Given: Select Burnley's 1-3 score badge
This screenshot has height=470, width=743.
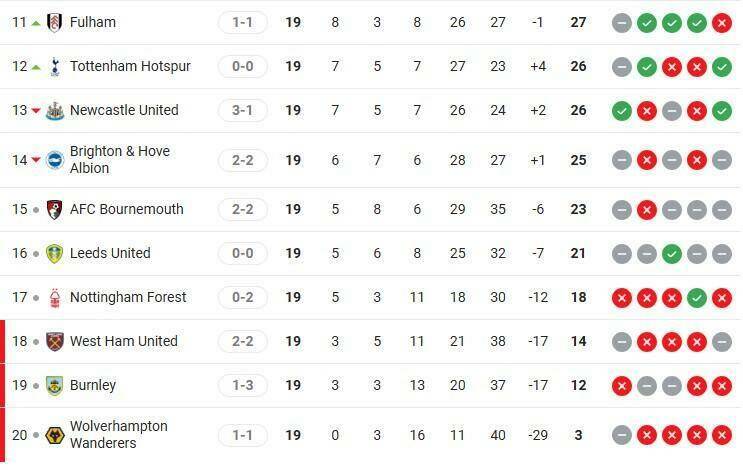Looking at the screenshot, I should click(x=242, y=385).
